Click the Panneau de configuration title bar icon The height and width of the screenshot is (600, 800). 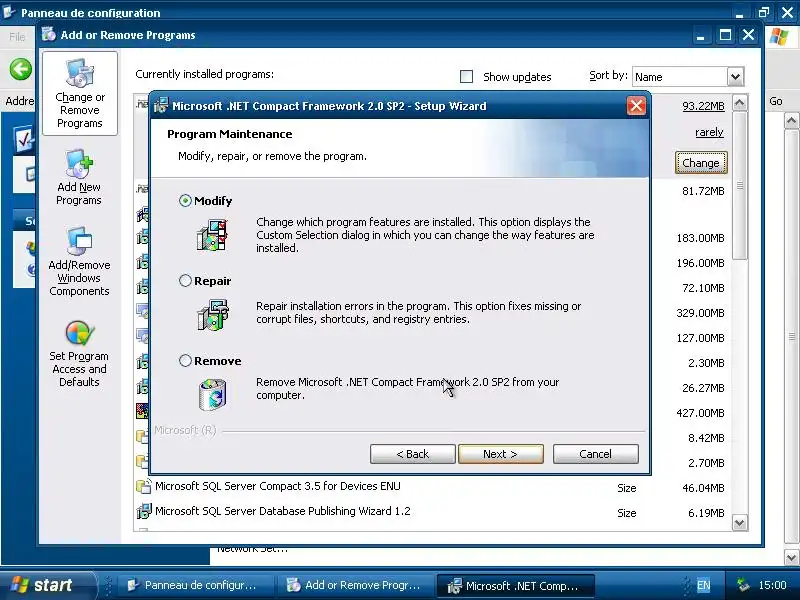[x=9, y=11]
